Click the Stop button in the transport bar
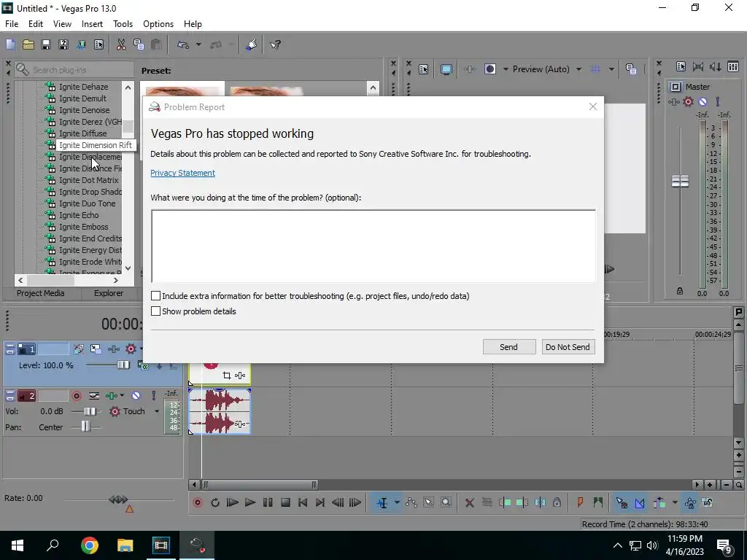The image size is (747, 560). click(285, 502)
